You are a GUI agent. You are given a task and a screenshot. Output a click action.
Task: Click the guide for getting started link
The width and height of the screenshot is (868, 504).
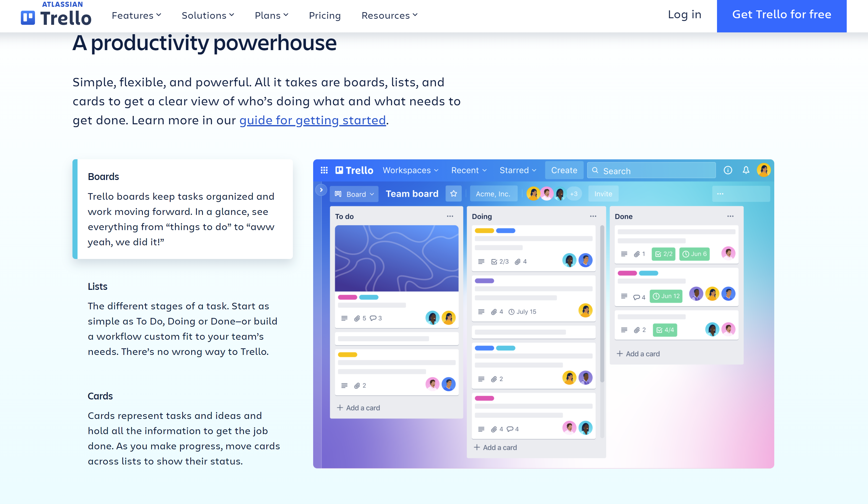click(312, 119)
